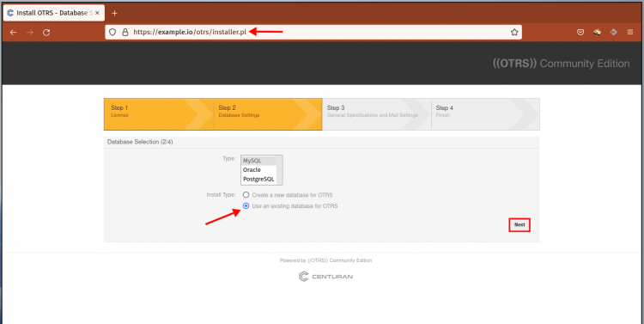
Task: Open a new tab with plus icon
Action: [x=114, y=13]
